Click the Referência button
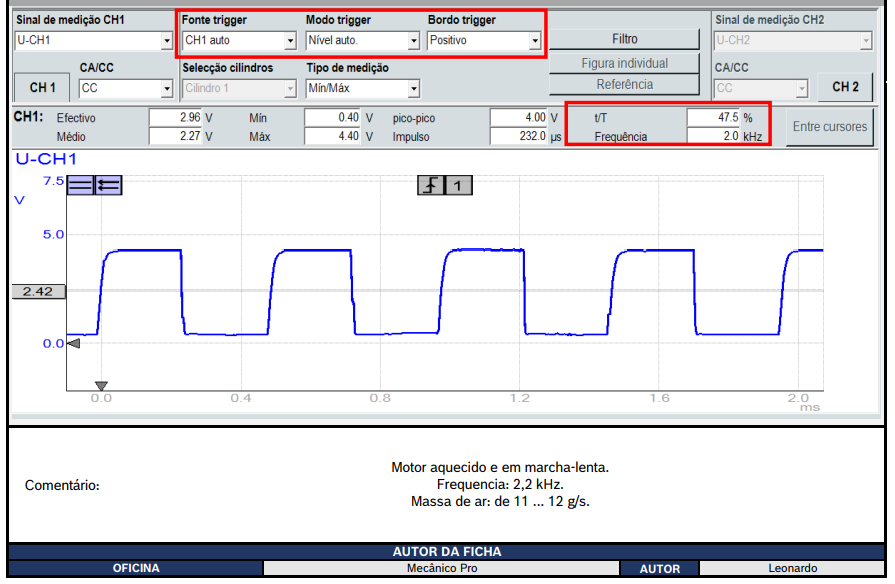Viewport: 895px width, 584px height. click(x=624, y=85)
